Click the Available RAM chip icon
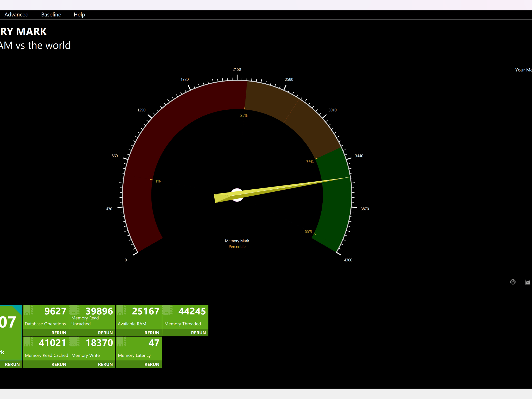Image resolution: width=532 pixels, height=399 pixels. [121, 310]
